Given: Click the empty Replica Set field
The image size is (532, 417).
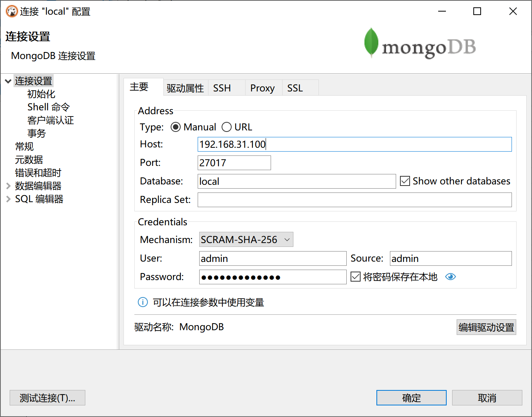Looking at the screenshot, I should pyautogui.click(x=355, y=200).
